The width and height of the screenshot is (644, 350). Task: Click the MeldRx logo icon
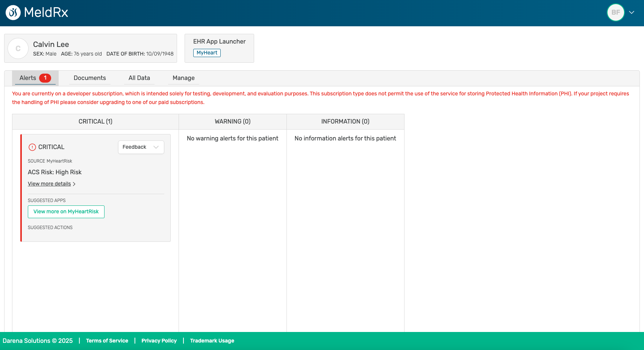(13, 13)
